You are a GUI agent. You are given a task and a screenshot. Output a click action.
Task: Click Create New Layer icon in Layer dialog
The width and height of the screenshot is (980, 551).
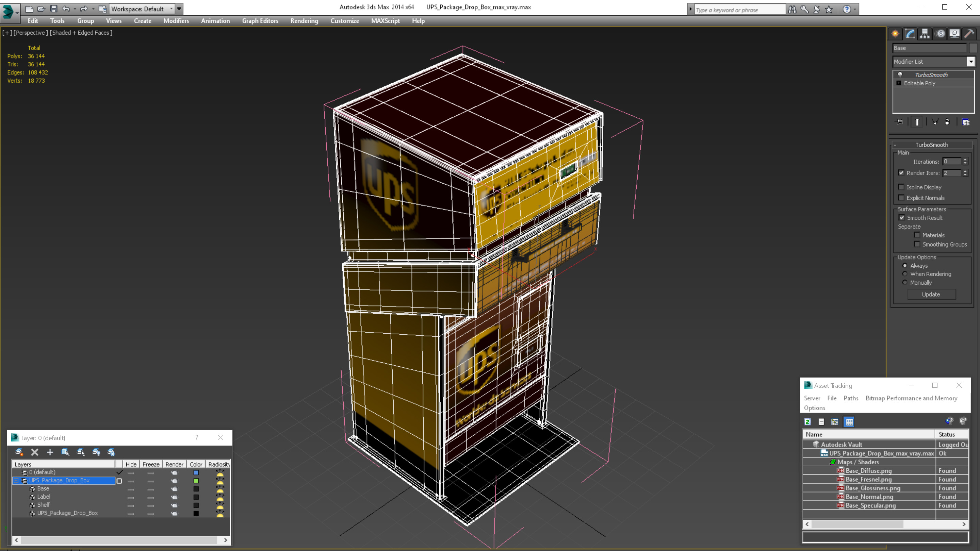click(x=19, y=452)
